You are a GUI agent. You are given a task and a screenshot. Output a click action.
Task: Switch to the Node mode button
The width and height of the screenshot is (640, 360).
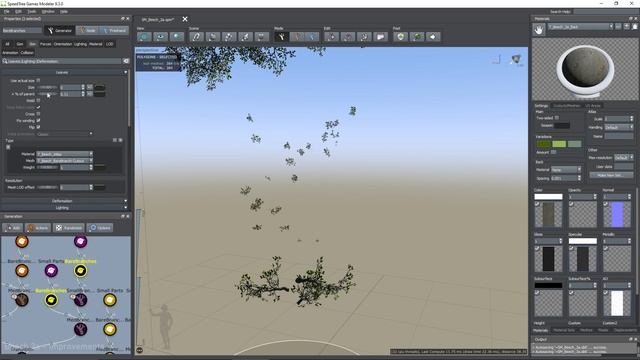click(87, 31)
